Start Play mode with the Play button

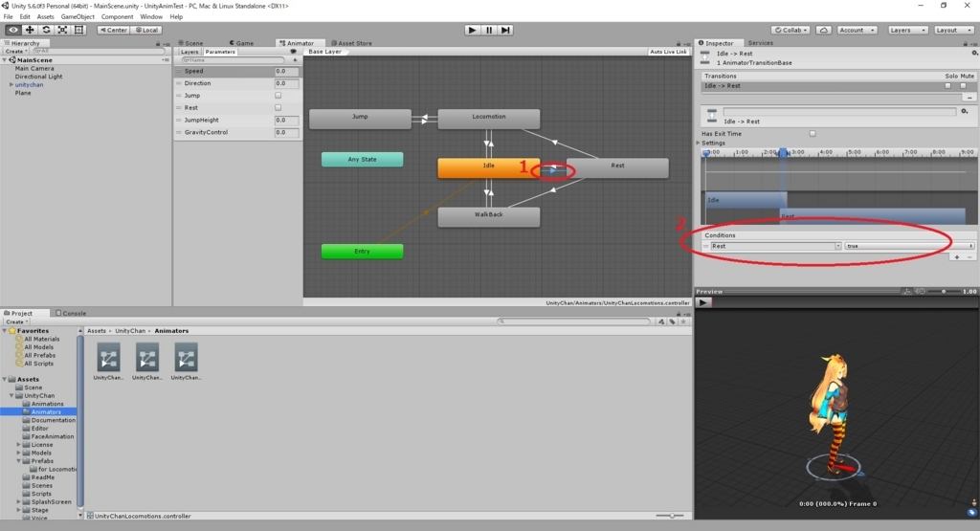coord(473,30)
